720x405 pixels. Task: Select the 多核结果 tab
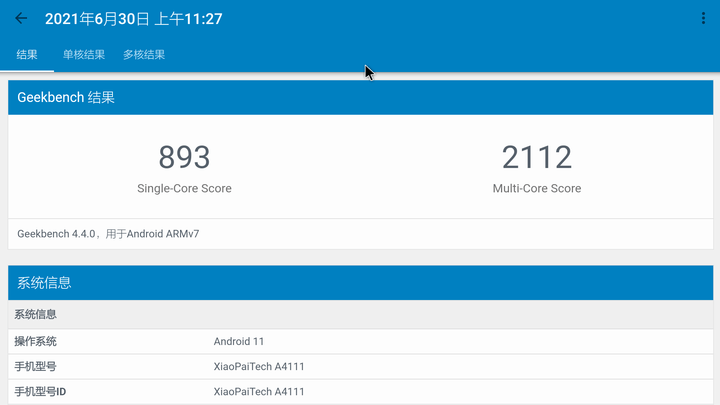pos(144,55)
